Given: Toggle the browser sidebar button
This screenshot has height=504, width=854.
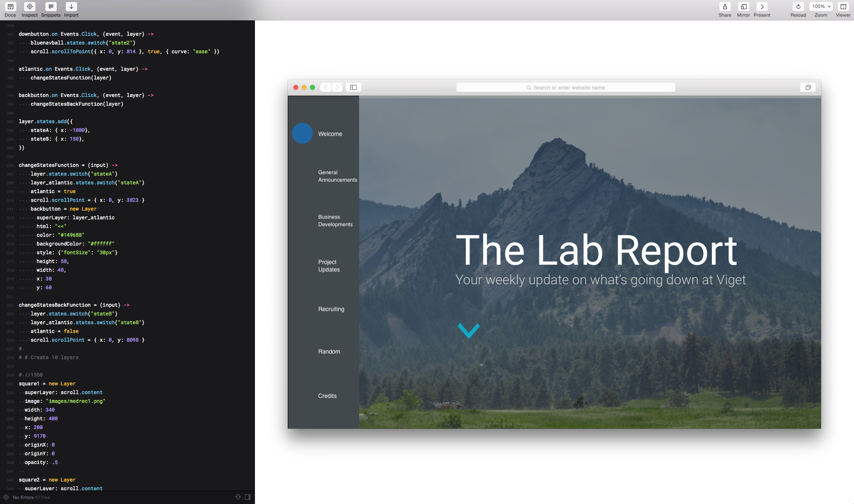Looking at the screenshot, I should [x=353, y=87].
